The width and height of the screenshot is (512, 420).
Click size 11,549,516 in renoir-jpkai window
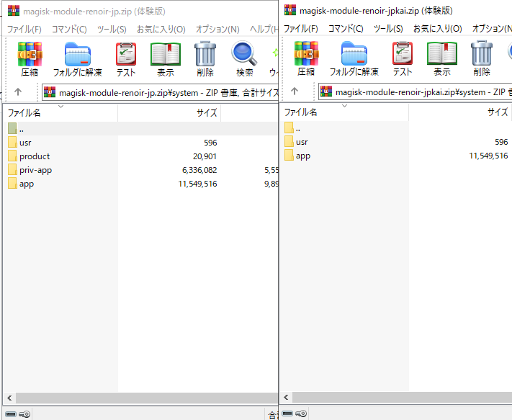pos(488,156)
